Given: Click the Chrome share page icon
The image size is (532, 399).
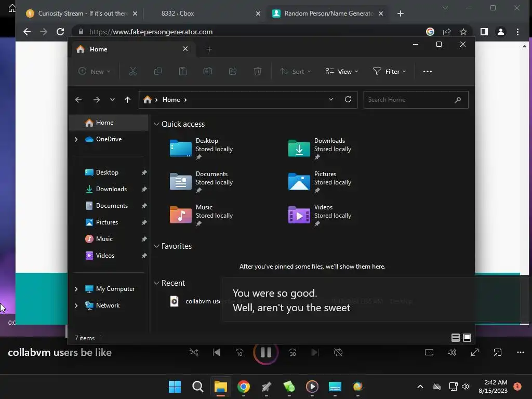Looking at the screenshot, I should pyautogui.click(x=446, y=32).
